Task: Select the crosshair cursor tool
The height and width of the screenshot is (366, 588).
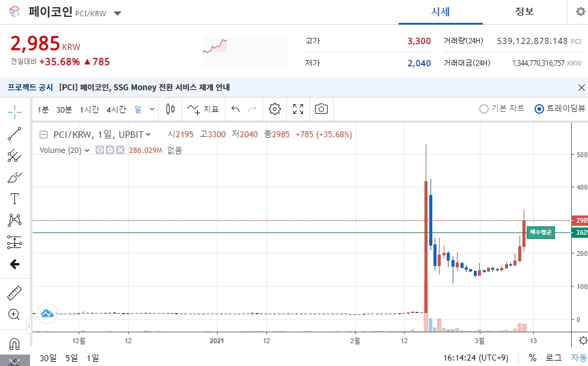Action: [x=14, y=111]
